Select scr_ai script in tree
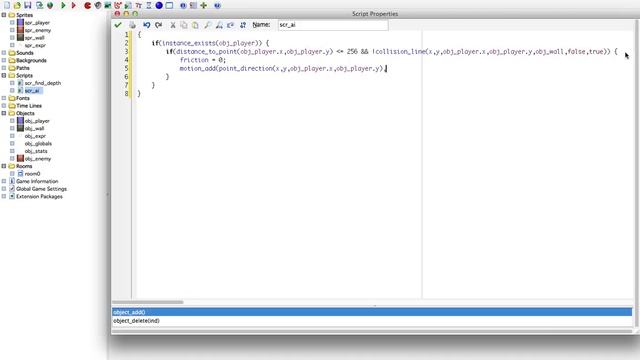Image resolution: width=640 pixels, height=360 pixels. [32, 91]
